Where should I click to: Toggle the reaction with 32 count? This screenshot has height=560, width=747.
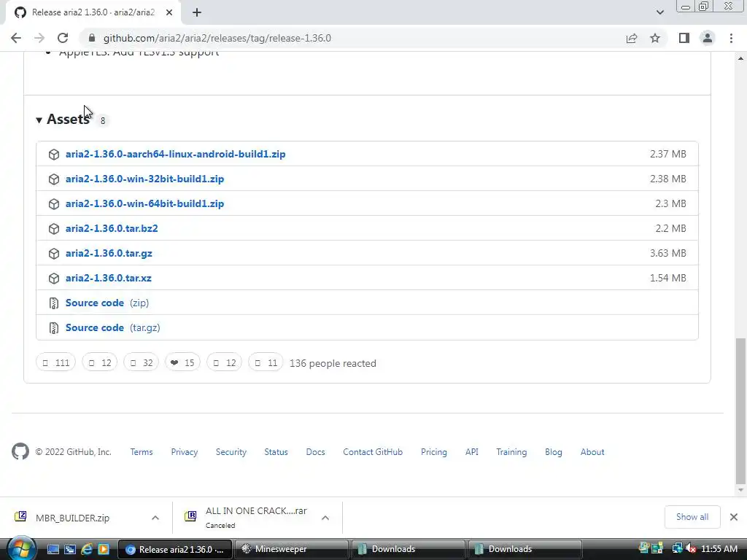pos(141,363)
